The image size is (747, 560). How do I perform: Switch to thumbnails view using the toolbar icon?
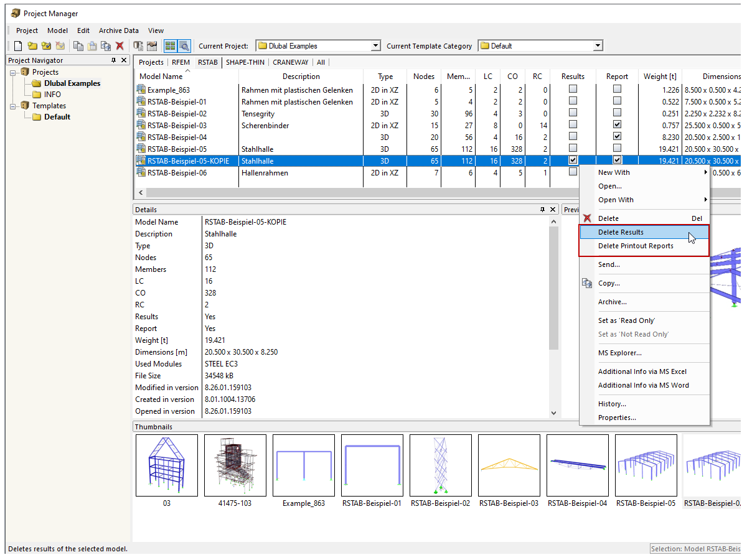click(169, 45)
